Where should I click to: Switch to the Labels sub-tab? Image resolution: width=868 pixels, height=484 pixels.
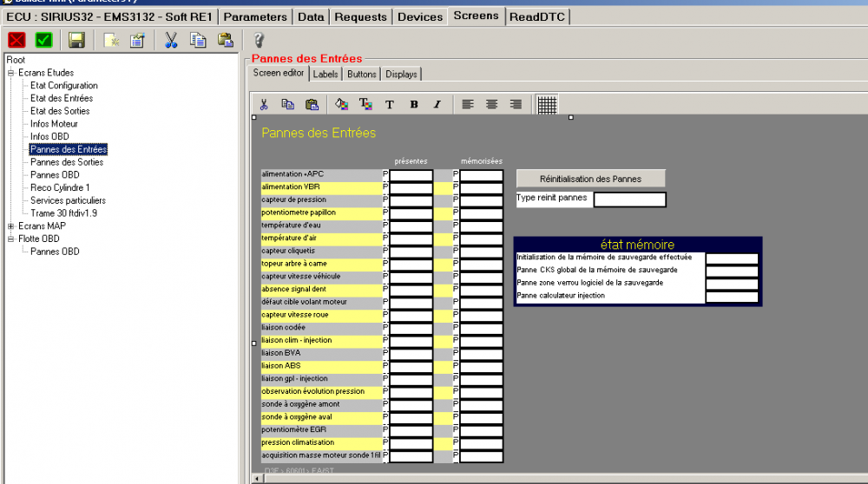325,74
